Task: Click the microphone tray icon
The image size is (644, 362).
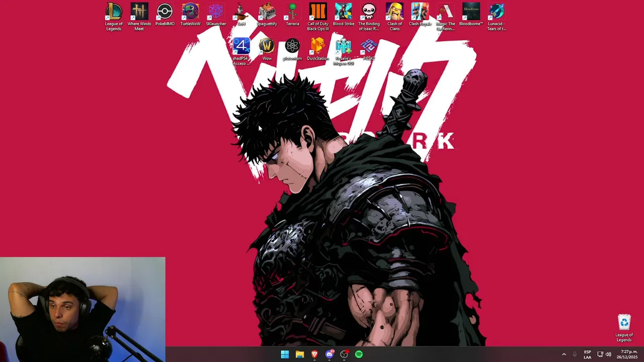Action: 575,354
